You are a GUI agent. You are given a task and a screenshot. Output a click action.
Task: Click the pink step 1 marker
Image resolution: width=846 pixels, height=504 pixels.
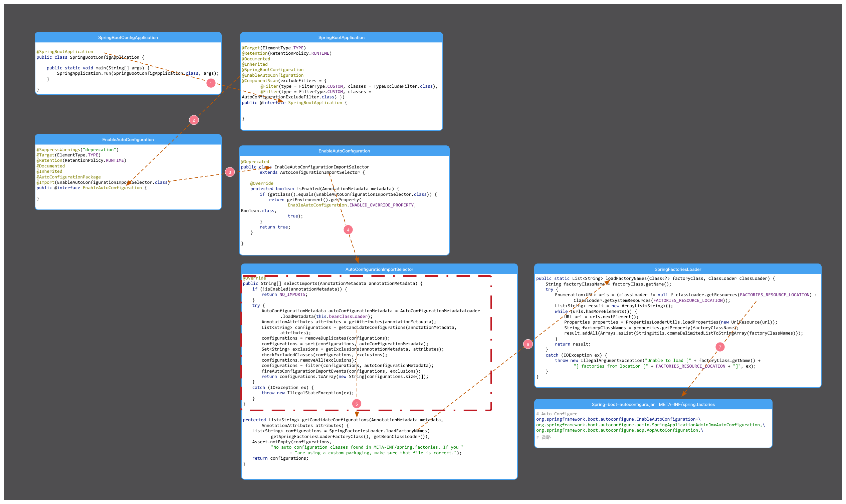click(211, 83)
